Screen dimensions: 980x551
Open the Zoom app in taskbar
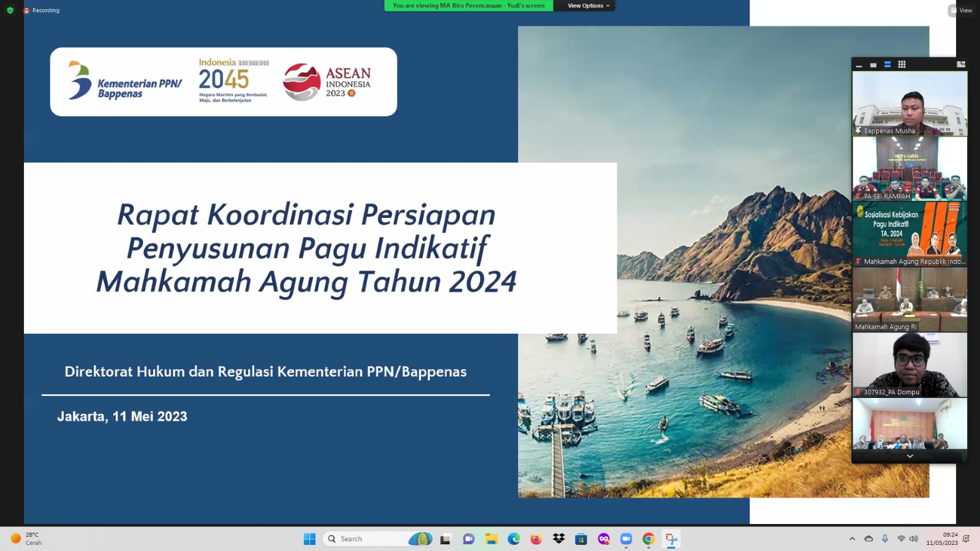tap(626, 539)
